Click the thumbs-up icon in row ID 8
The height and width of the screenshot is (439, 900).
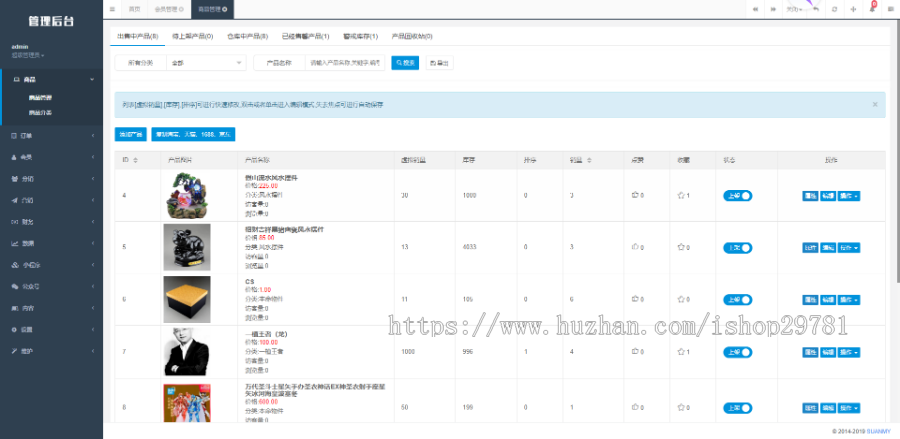pyautogui.click(x=635, y=407)
